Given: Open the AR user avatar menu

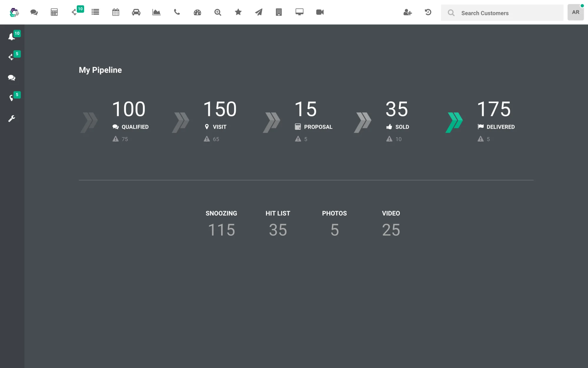Looking at the screenshot, I should click(x=576, y=12).
